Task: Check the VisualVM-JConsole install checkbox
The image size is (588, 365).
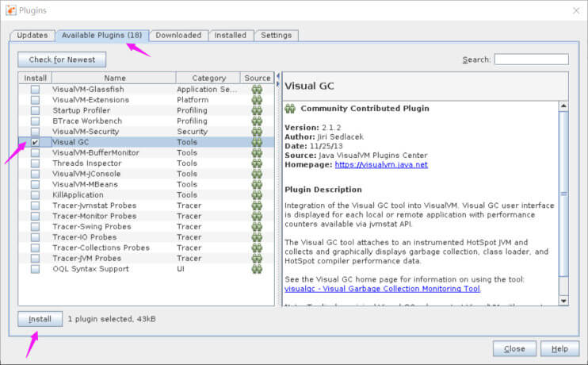Action: (x=35, y=174)
